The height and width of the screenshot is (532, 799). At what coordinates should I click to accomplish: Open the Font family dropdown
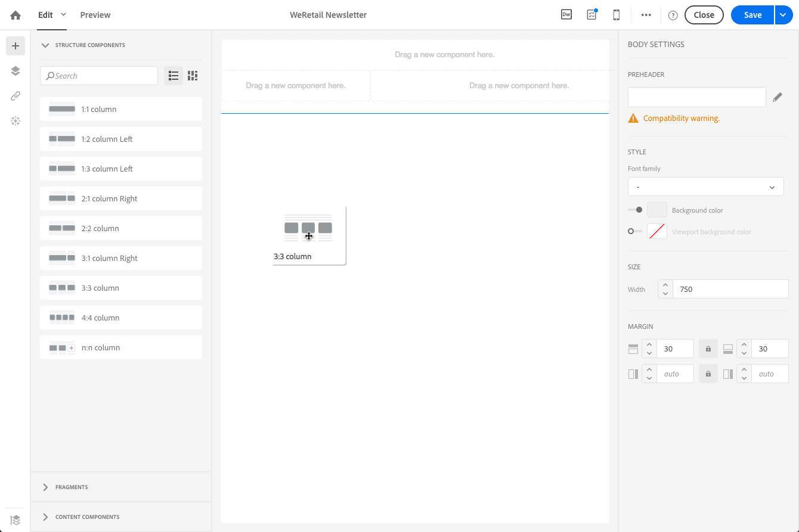(x=705, y=186)
